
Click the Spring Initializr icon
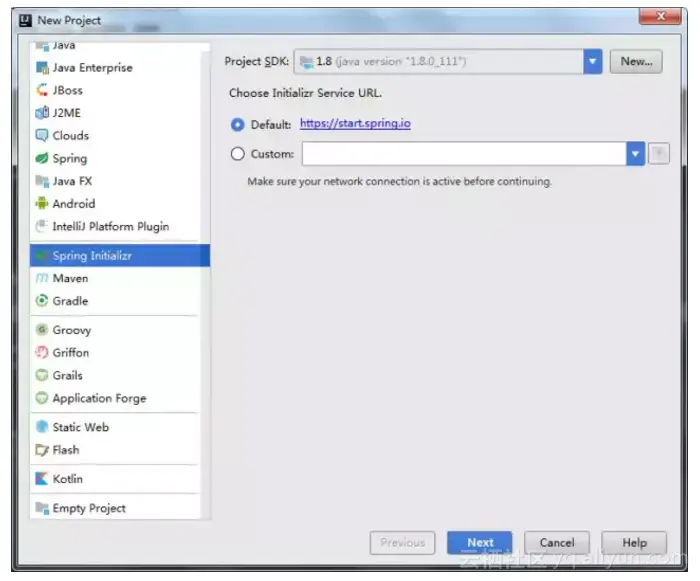click(42, 255)
